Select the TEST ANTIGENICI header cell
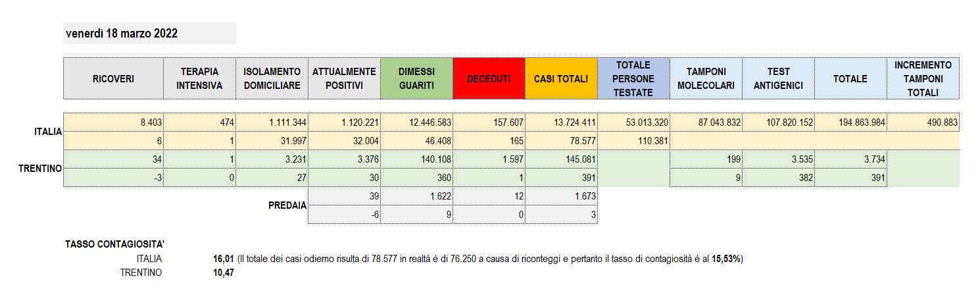The width and height of the screenshot is (980, 295). coord(778,79)
